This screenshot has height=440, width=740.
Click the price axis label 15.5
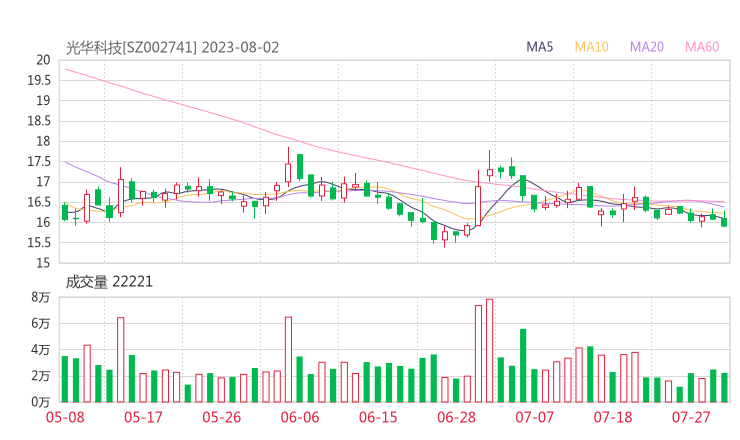click(39, 243)
